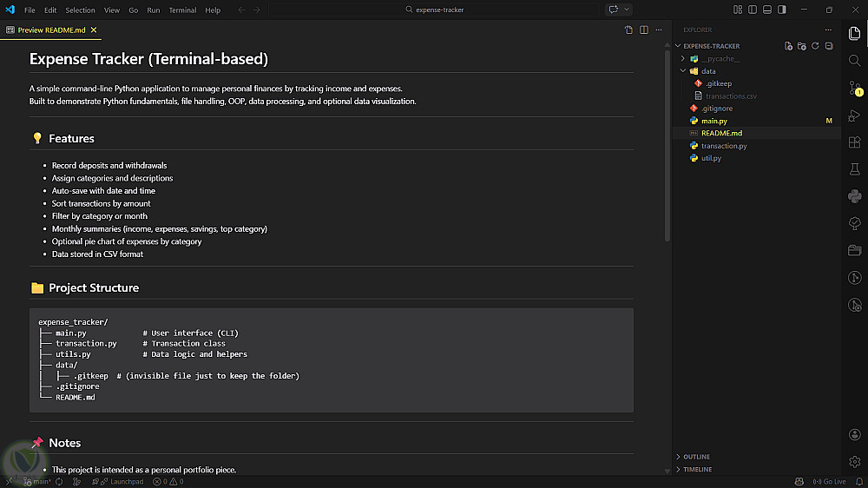Open the Terminal menu
This screenshot has width=868, height=488.
point(182,10)
